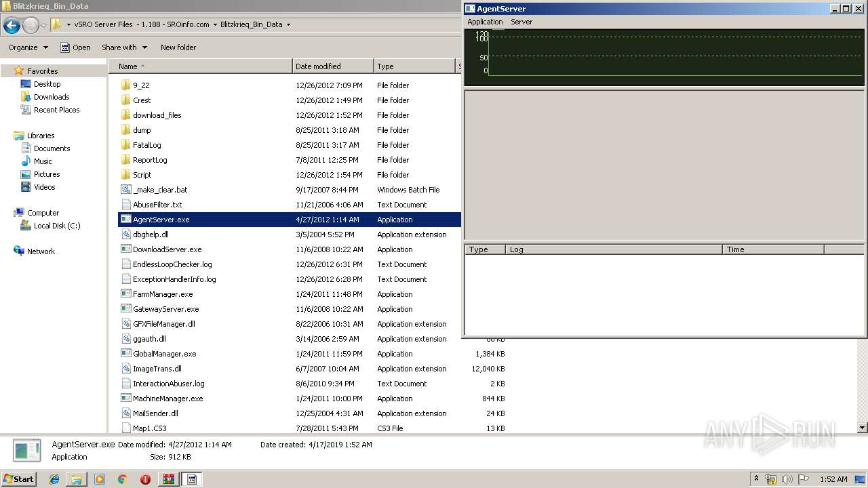Image resolution: width=868 pixels, height=488 pixels.
Task: Click the Open toolbar button
Action: point(75,47)
